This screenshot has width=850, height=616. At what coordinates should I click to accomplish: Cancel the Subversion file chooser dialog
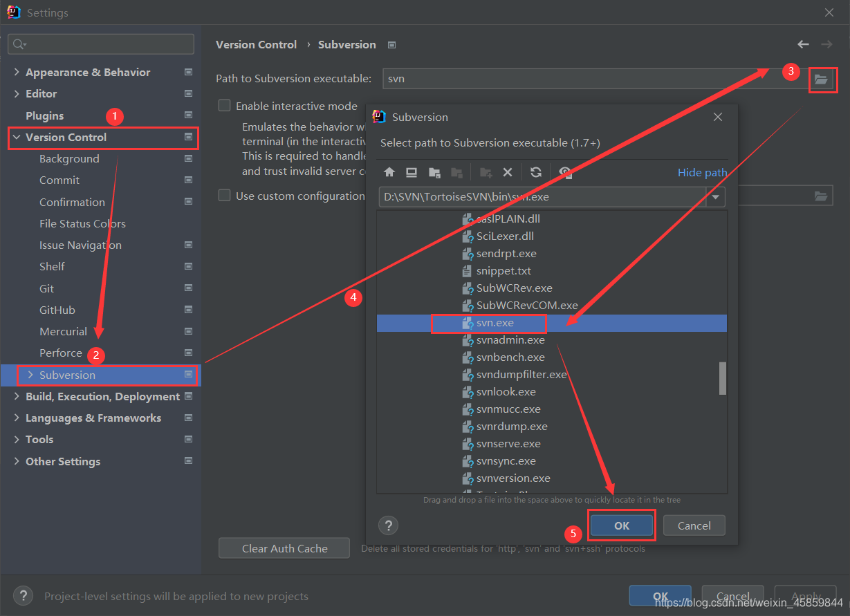click(x=694, y=525)
